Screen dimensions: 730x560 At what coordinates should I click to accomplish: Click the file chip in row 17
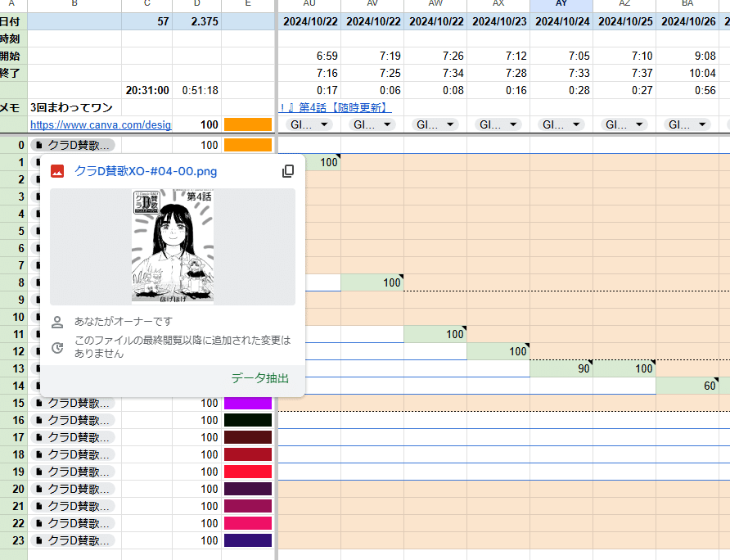click(x=73, y=437)
